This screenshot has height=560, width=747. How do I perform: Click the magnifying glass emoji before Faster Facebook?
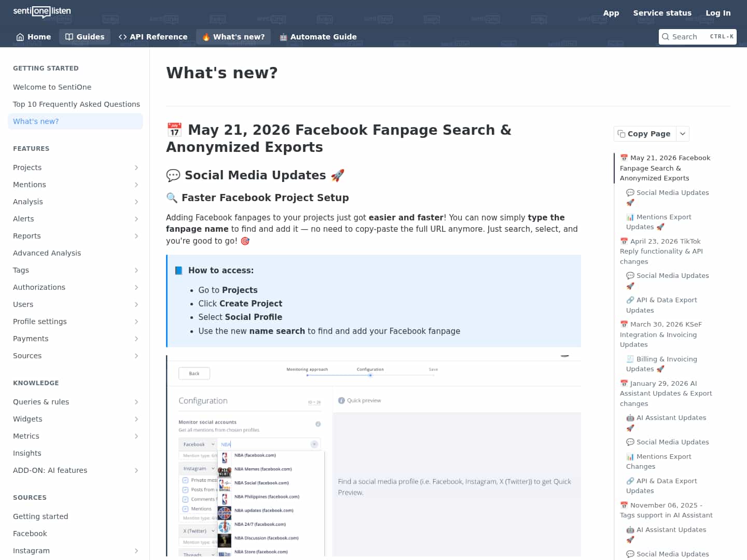[172, 198]
